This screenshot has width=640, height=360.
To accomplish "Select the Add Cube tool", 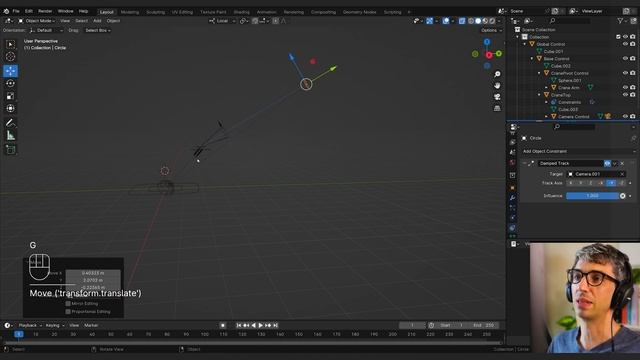I will 11,150.
